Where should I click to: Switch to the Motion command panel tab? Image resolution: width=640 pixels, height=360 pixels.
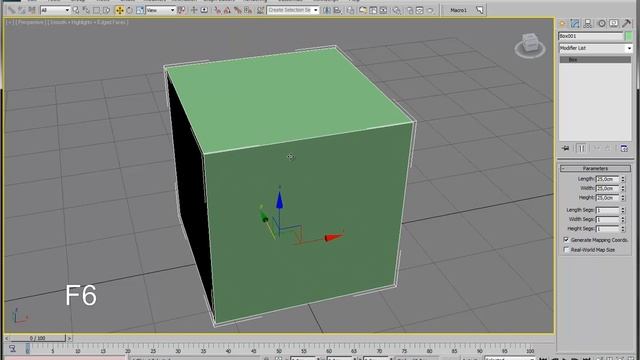tap(601, 23)
